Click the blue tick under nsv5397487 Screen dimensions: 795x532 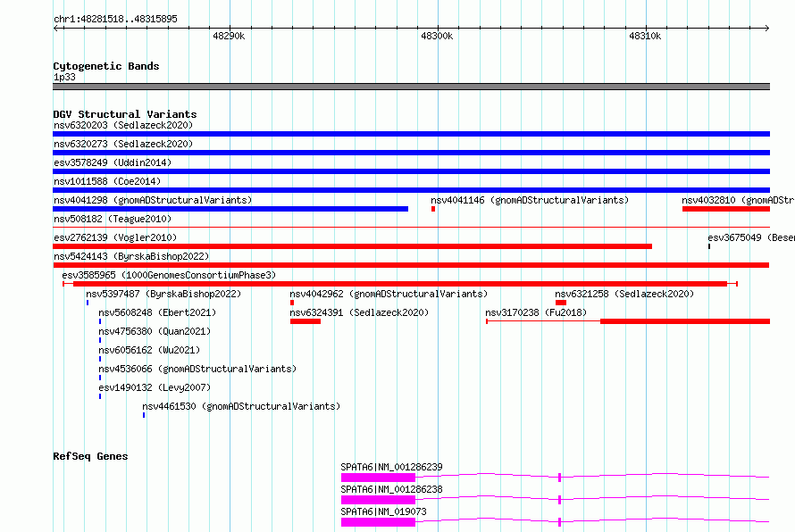click(x=88, y=303)
